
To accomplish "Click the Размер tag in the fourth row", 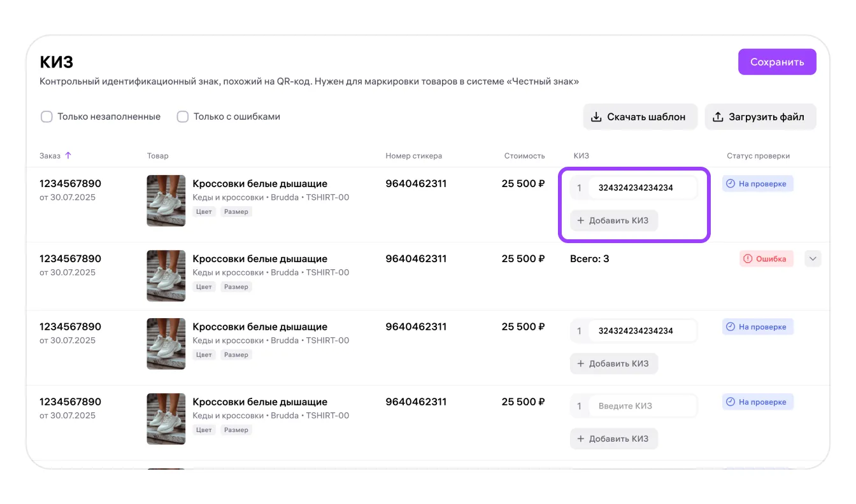I will [236, 430].
